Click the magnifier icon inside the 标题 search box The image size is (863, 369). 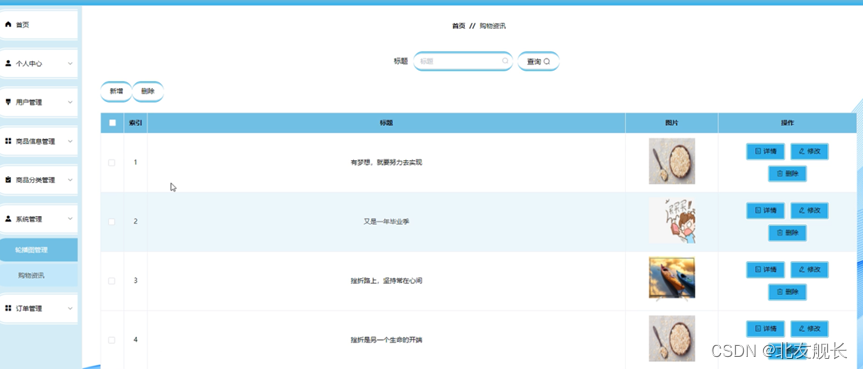tap(505, 61)
